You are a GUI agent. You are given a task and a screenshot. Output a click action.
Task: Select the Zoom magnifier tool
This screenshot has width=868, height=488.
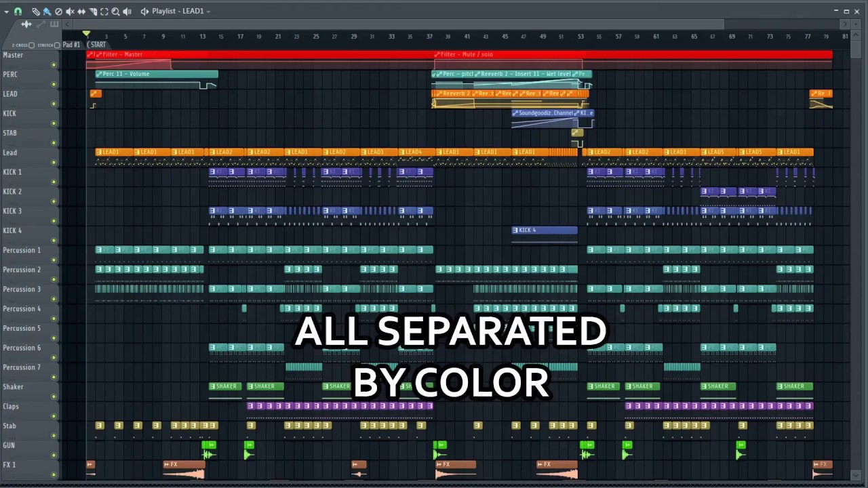(116, 12)
